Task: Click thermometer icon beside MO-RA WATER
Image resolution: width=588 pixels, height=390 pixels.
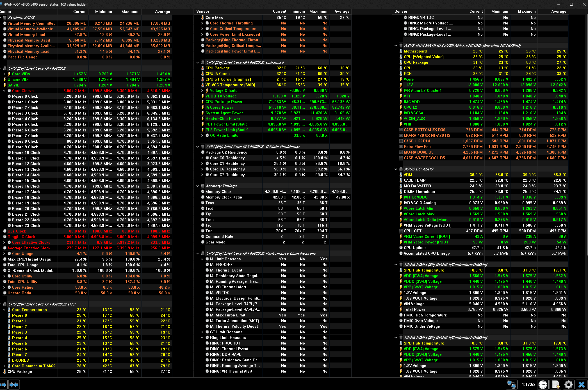Action: point(401,186)
